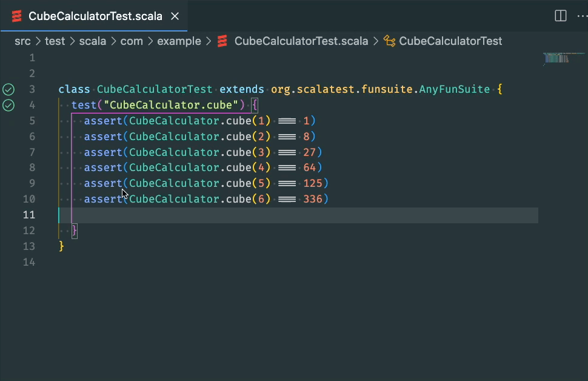
Task: Run the test via the check icon beside line 4
Action: [x=8, y=104]
